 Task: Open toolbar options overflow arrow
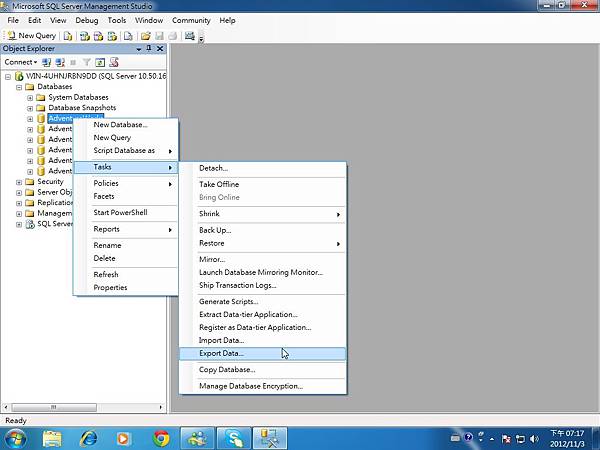[201, 38]
